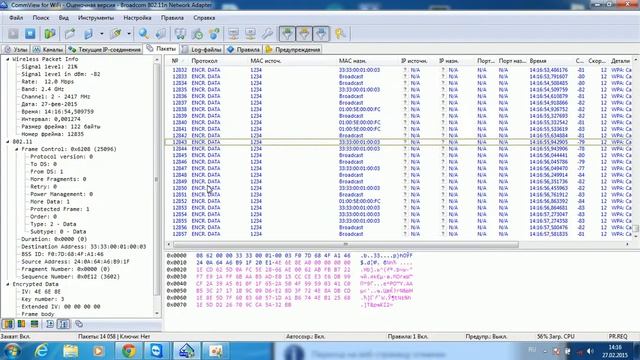Click the open capture file icon
Viewport: 640px width, 360px height.
[70, 34]
